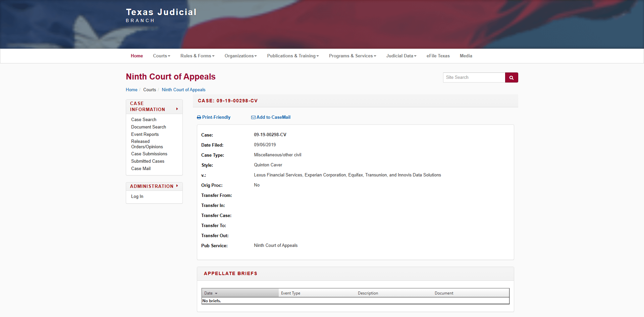The image size is (644, 317).
Task: Click the site search magnifier button
Action: (x=512, y=77)
